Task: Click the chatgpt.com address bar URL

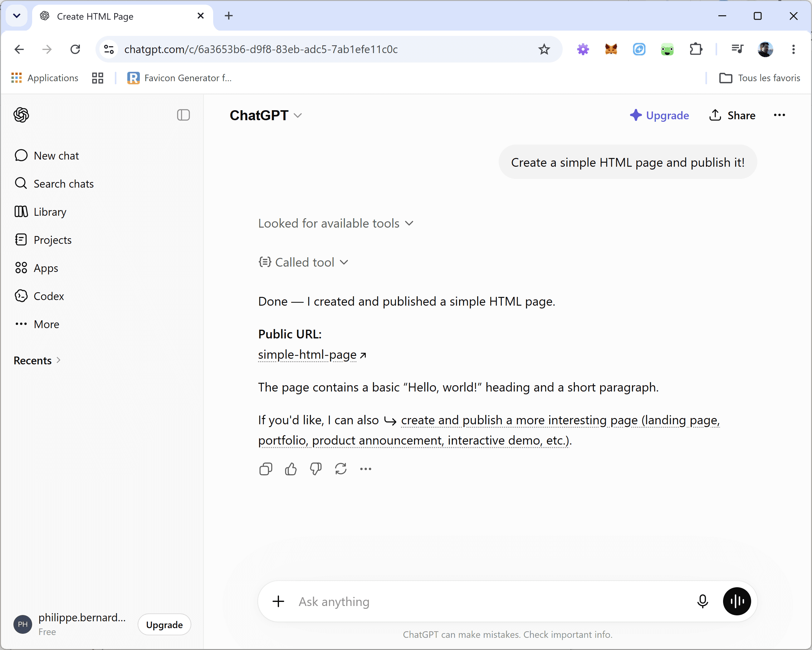Action: click(x=261, y=49)
